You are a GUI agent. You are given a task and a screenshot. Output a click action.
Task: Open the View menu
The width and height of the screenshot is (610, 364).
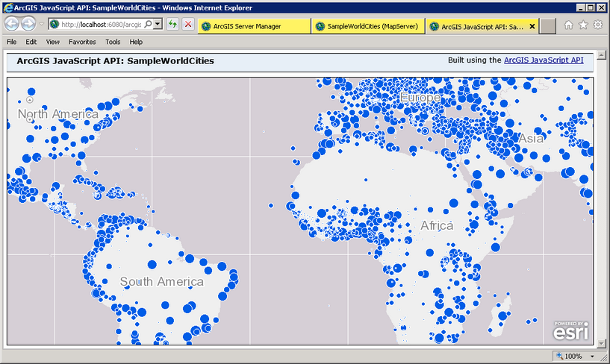(x=53, y=42)
